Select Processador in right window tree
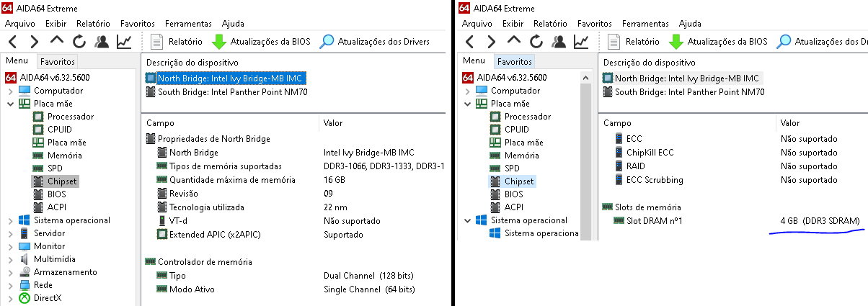Screen dimensions: 868x306 (528, 117)
